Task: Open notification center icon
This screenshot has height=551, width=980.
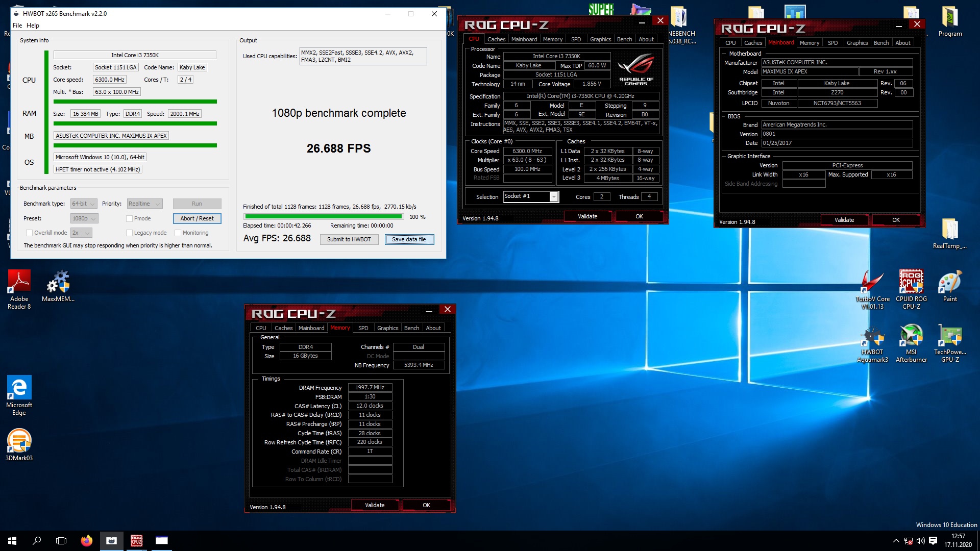Action: (933, 541)
